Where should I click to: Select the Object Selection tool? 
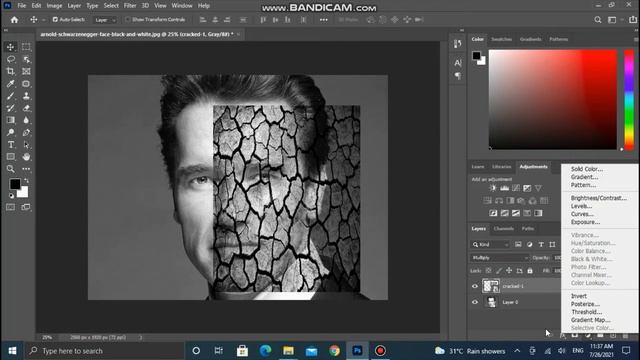26,59
